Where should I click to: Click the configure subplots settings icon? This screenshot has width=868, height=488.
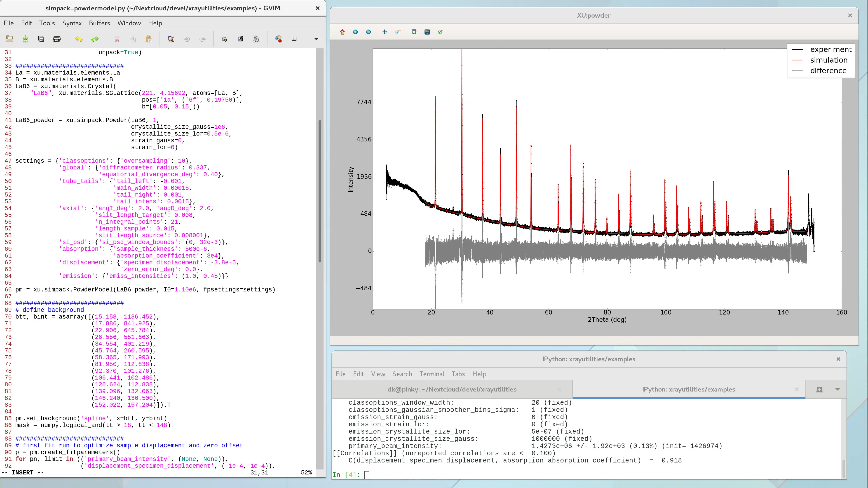(414, 32)
